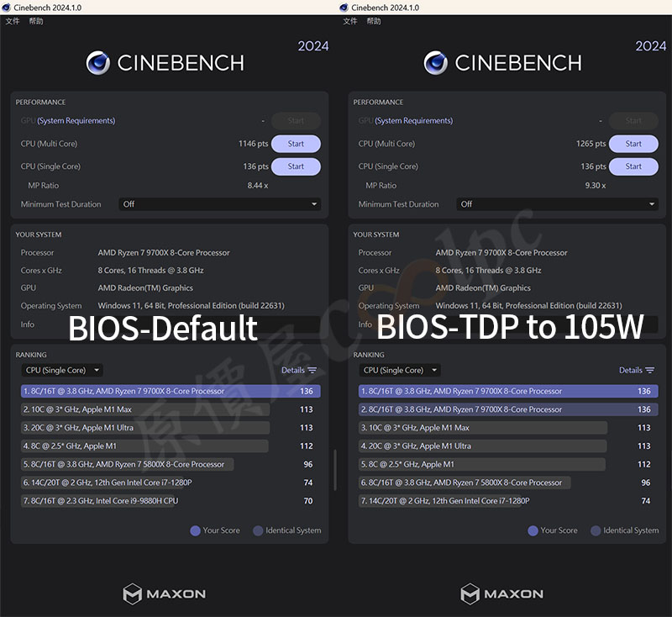
Task: Select the rank 2 Ryzen 7 9700X row in the right window
Action: click(508, 409)
